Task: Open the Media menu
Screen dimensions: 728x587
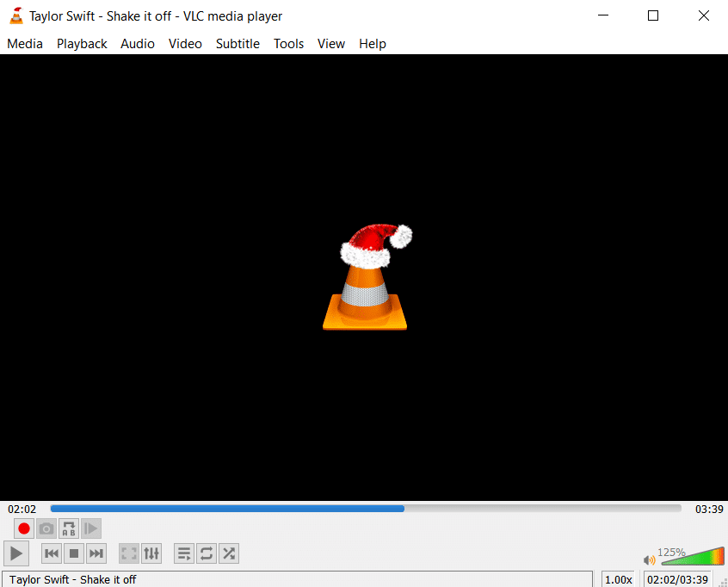Action: click(x=25, y=44)
